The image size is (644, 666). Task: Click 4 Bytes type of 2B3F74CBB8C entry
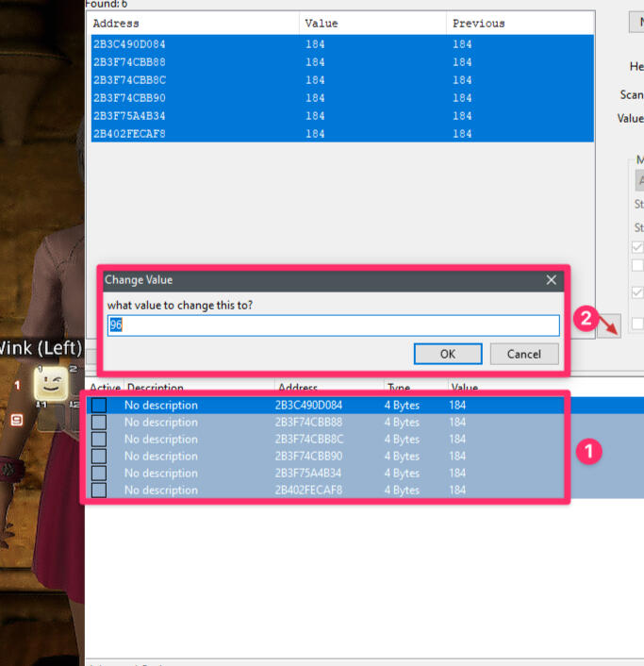coord(404,440)
